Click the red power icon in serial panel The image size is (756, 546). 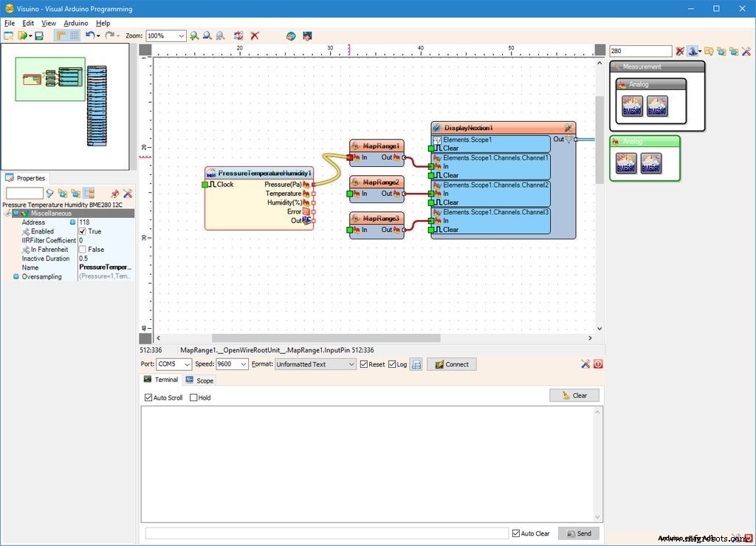[x=597, y=364]
